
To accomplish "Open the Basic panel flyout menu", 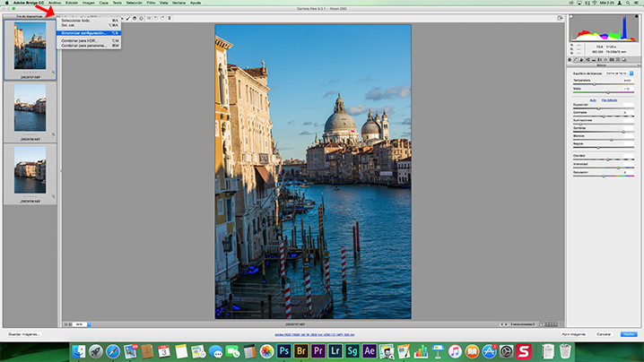I will tap(639, 65).
